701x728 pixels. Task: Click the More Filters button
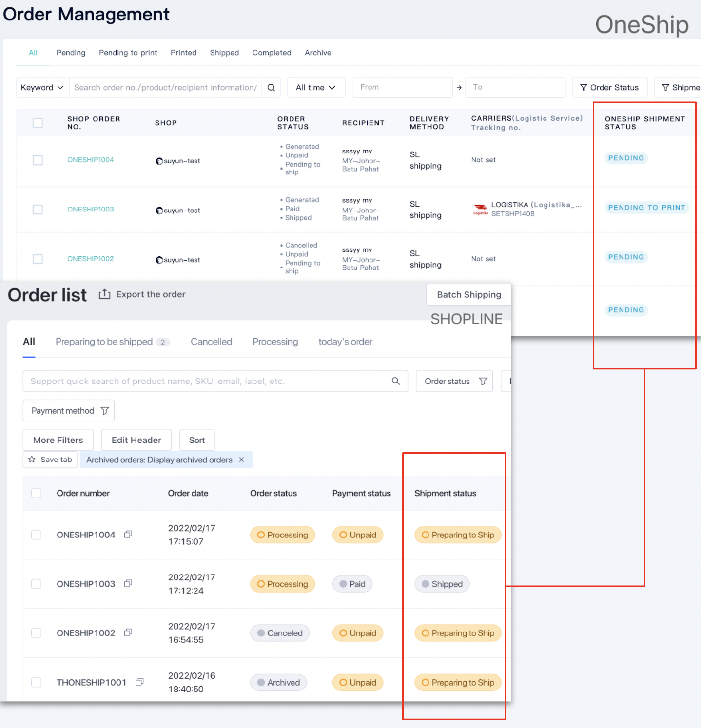pos(58,440)
